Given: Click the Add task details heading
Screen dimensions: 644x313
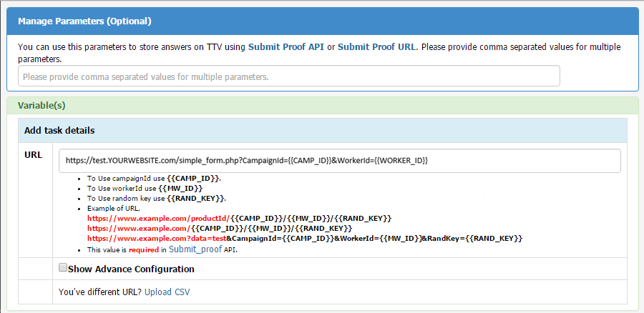Looking at the screenshot, I should [59, 131].
